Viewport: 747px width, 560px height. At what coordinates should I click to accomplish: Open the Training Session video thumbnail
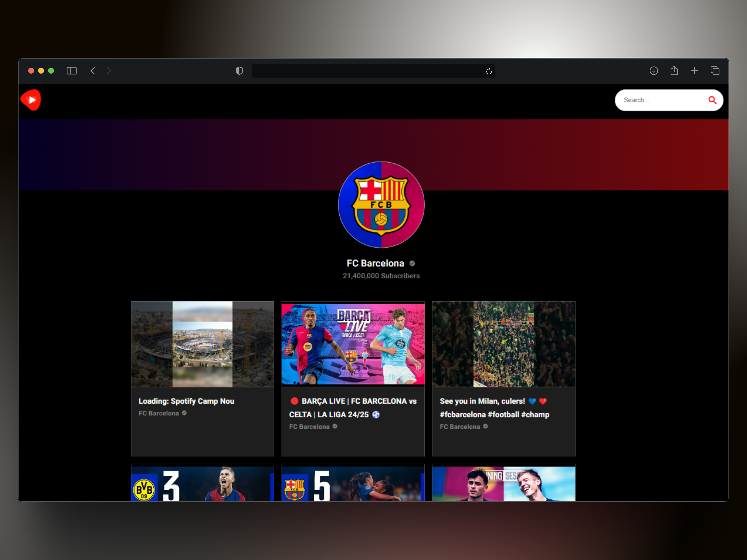tap(504, 483)
